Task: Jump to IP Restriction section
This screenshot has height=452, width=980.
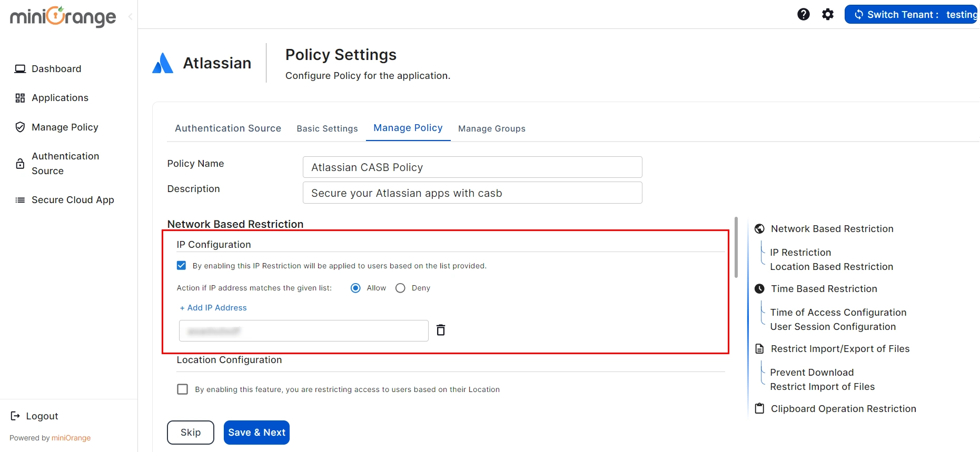Action: coord(800,253)
